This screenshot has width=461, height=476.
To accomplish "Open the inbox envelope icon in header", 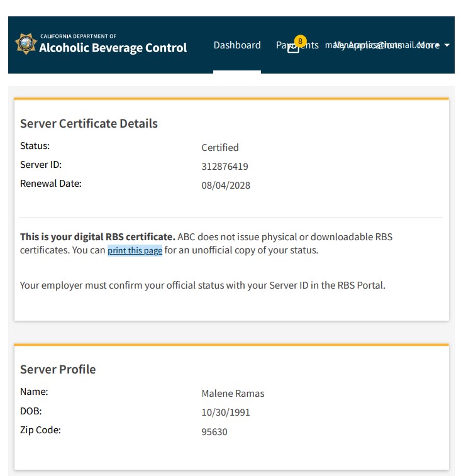I will pos(293,48).
